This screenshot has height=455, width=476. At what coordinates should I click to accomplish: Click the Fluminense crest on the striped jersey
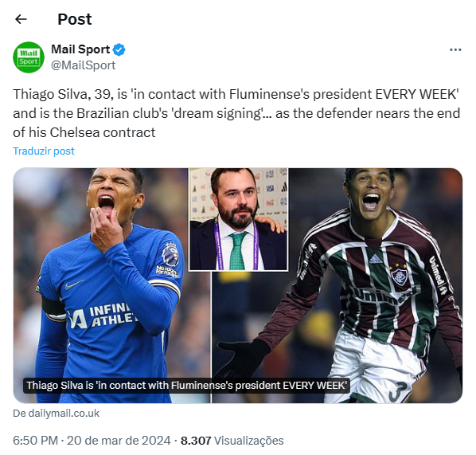coord(400,276)
